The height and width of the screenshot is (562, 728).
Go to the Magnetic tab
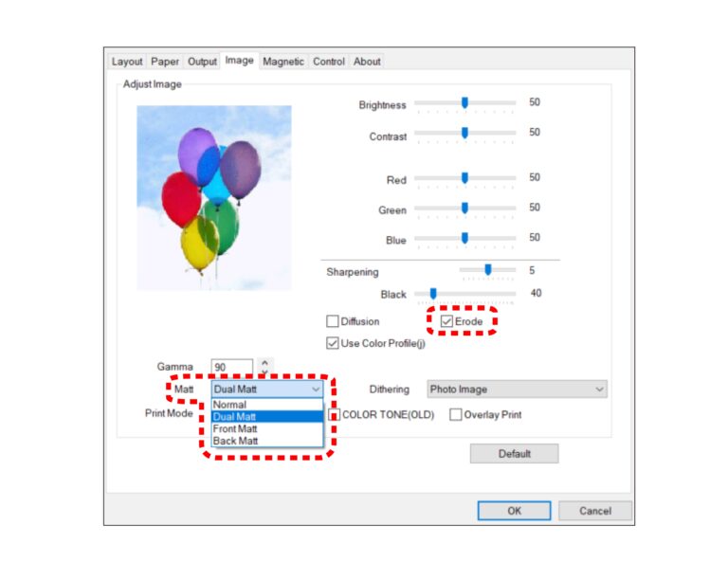283,62
